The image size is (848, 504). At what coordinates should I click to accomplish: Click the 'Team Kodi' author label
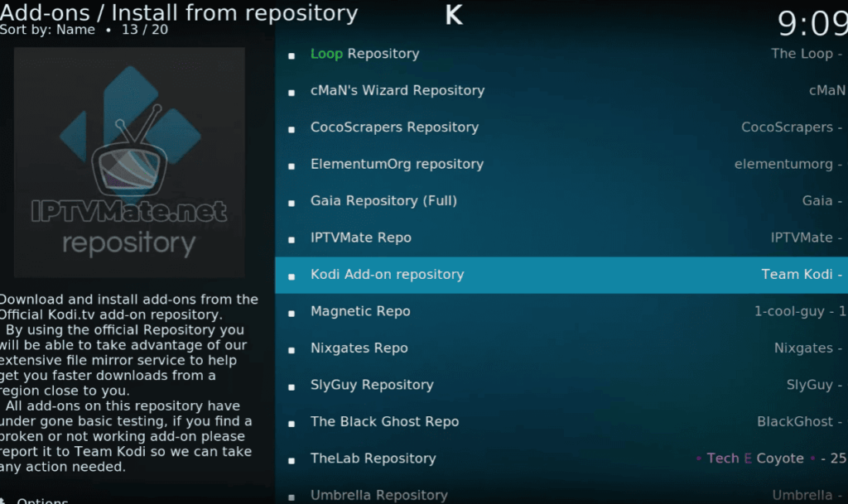pyautogui.click(x=797, y=275)
